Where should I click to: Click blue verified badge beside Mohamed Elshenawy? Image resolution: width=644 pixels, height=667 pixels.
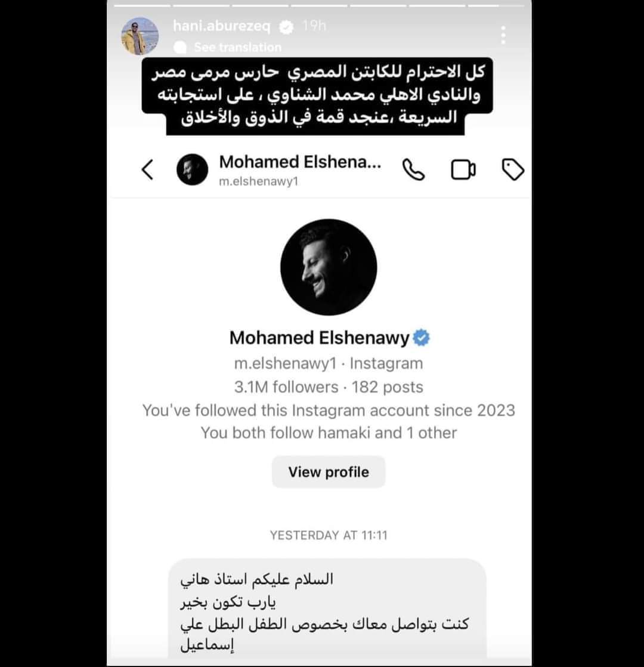[x=421, y=338]
